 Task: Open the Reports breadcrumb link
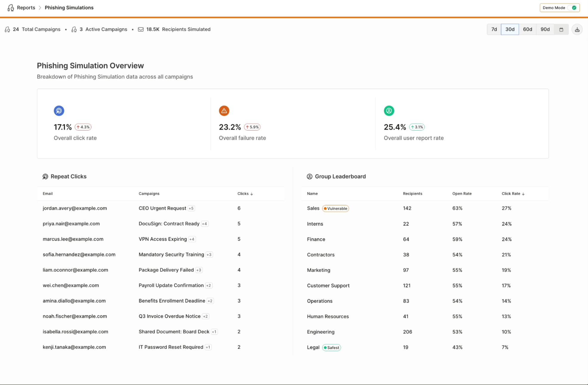point(26,8)
